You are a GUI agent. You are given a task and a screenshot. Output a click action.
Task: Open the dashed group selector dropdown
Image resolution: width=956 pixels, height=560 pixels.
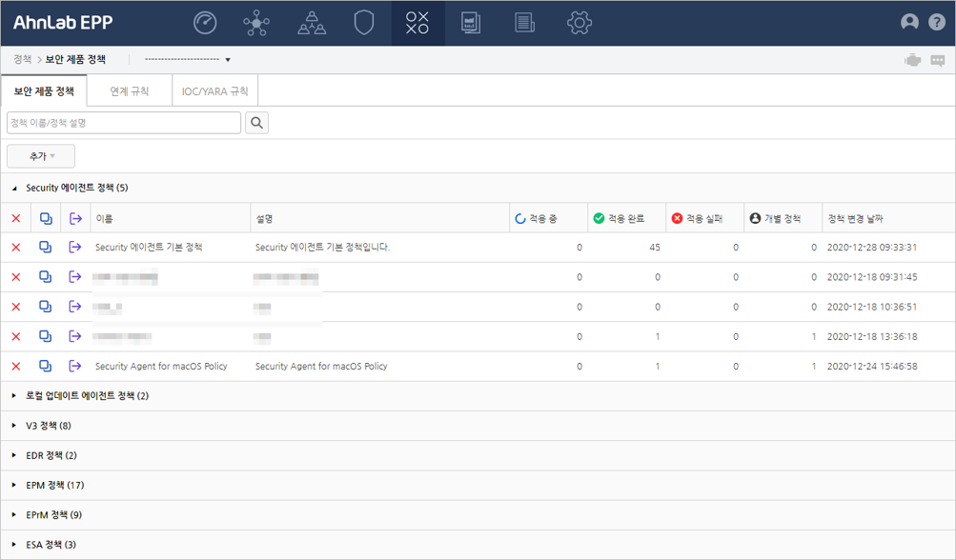click(187, 60)
